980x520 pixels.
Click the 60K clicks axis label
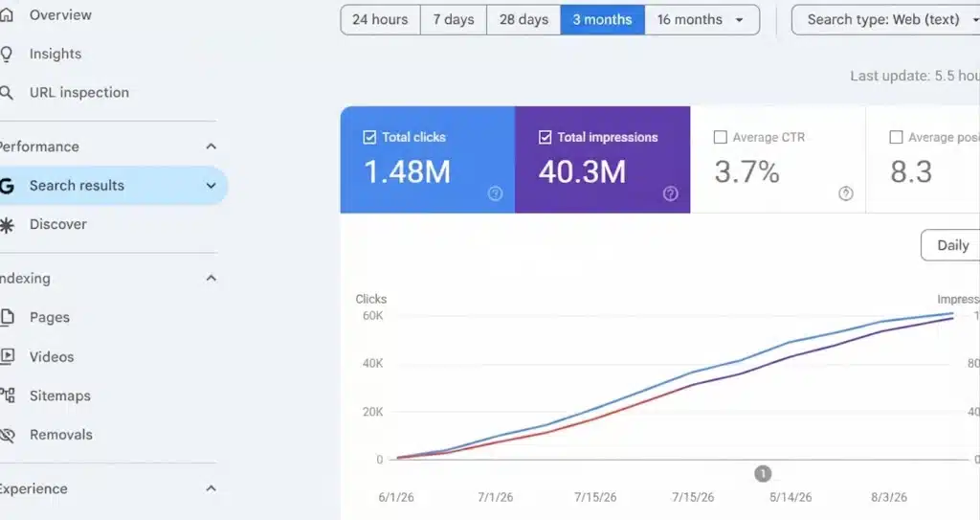click(373, 316)
